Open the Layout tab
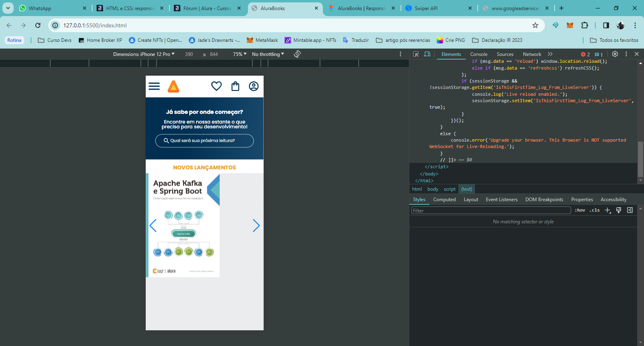This screenshot has width=644, height=346. (471, 200)
